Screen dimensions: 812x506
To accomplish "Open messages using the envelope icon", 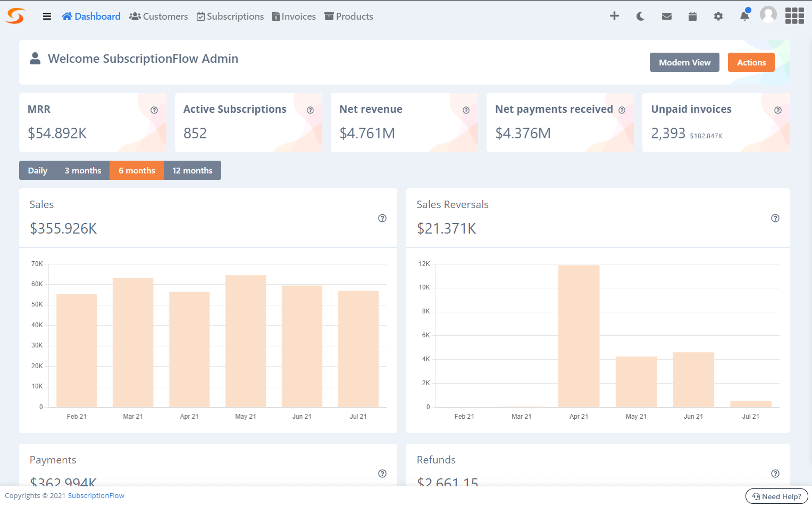I will click(666, 16).
